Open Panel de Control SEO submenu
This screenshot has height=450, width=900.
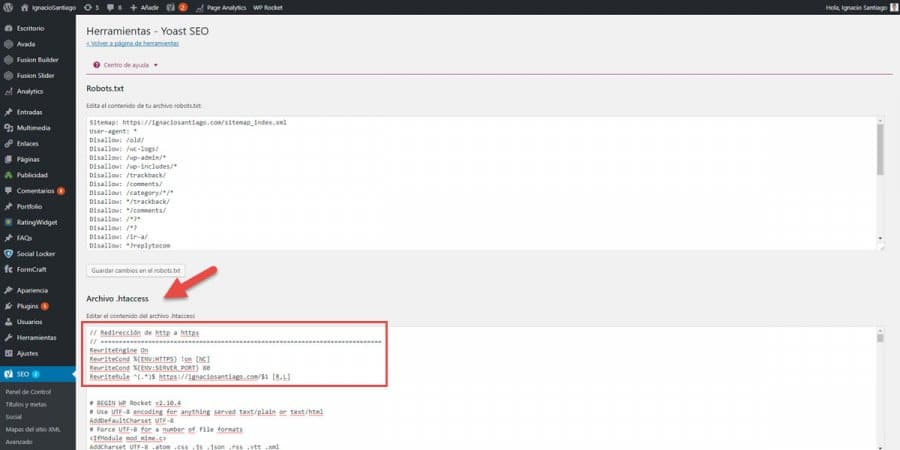pos(28,392)
